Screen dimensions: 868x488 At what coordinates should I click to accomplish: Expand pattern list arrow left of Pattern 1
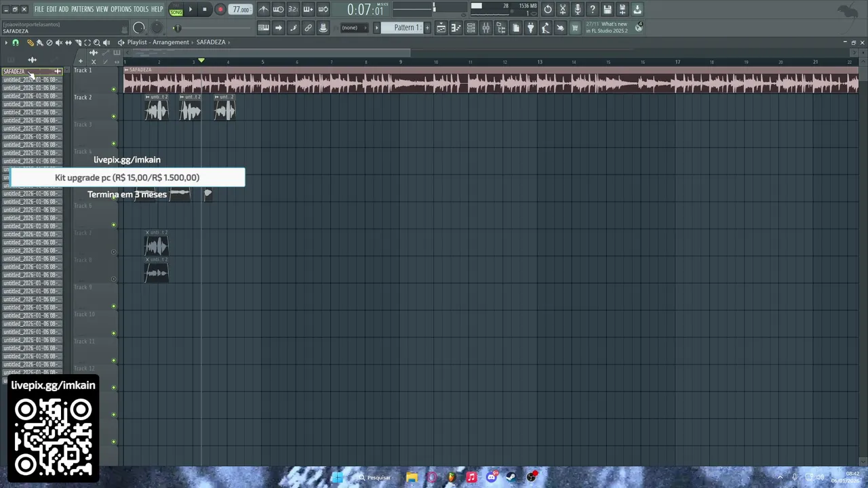click(x=377, y=28)
